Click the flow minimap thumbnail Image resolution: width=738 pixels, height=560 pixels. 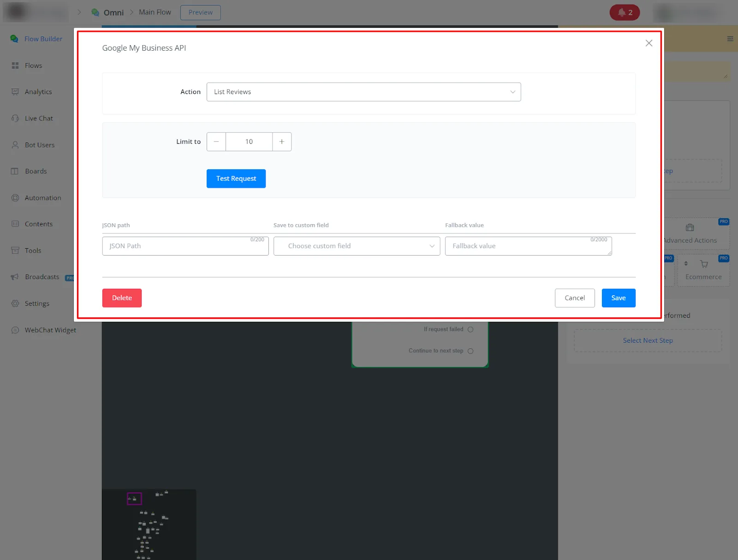[x=149, y=524]
